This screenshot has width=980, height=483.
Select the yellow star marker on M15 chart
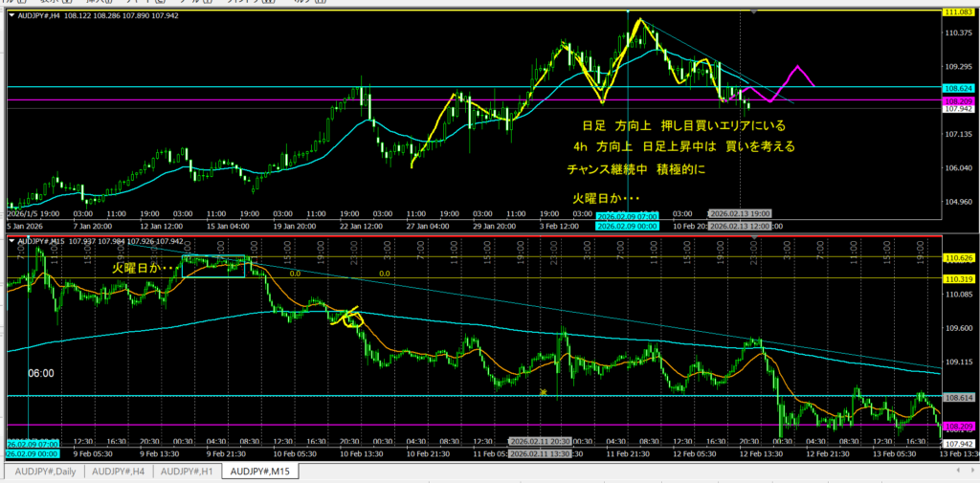[543, 392]
